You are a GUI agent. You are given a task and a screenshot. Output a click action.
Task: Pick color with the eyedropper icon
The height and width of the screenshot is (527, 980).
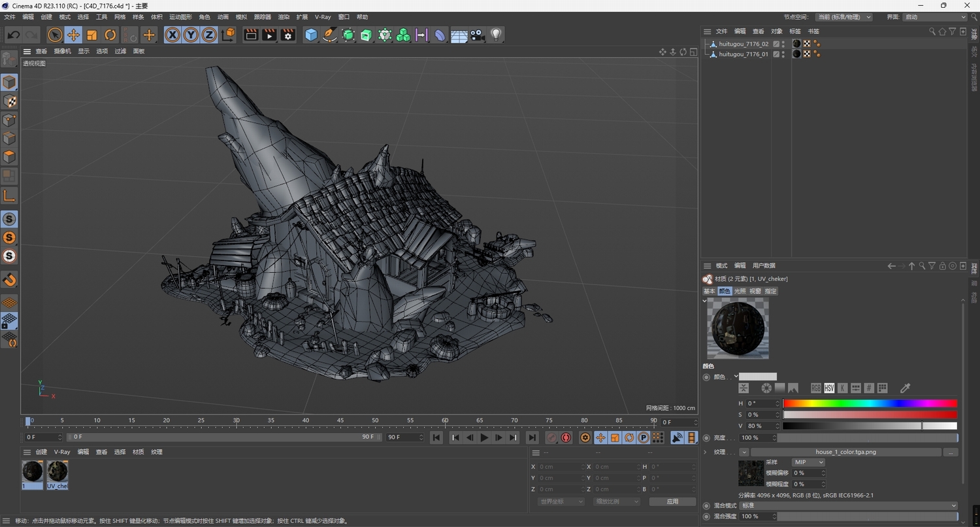pyautogui.click(x=905, y=388)
